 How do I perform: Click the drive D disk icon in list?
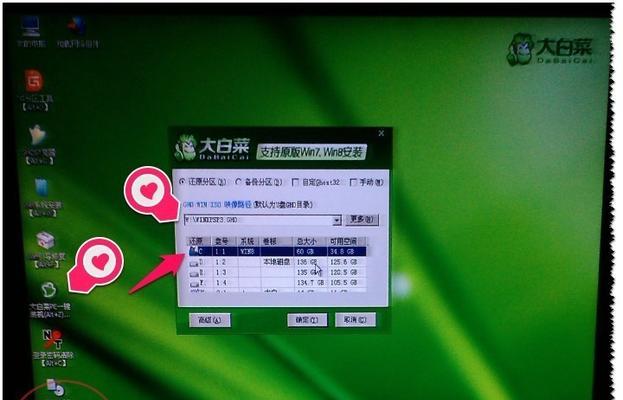pyautogui.click(x=194, y=263)
